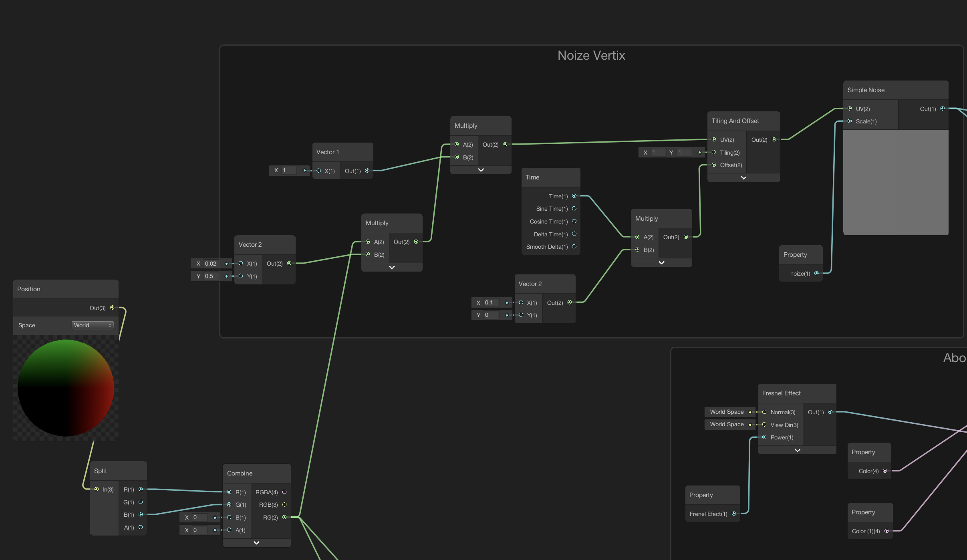Viewport: 967px width, 560px height.
Task: Toggle the Cosine Time(1) port on Time node
Action: tap(574, 221)
